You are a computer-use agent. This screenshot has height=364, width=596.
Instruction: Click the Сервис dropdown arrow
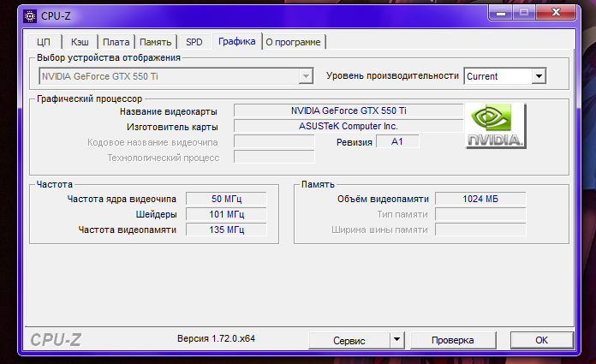click(396, 339)
